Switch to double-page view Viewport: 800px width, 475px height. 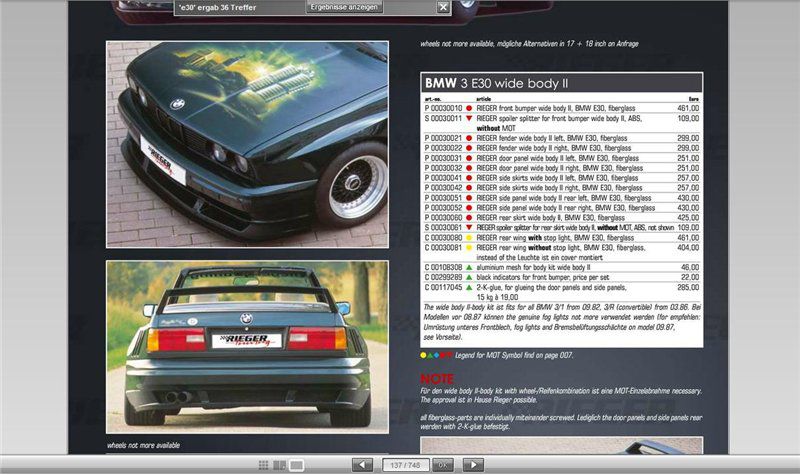280,465
